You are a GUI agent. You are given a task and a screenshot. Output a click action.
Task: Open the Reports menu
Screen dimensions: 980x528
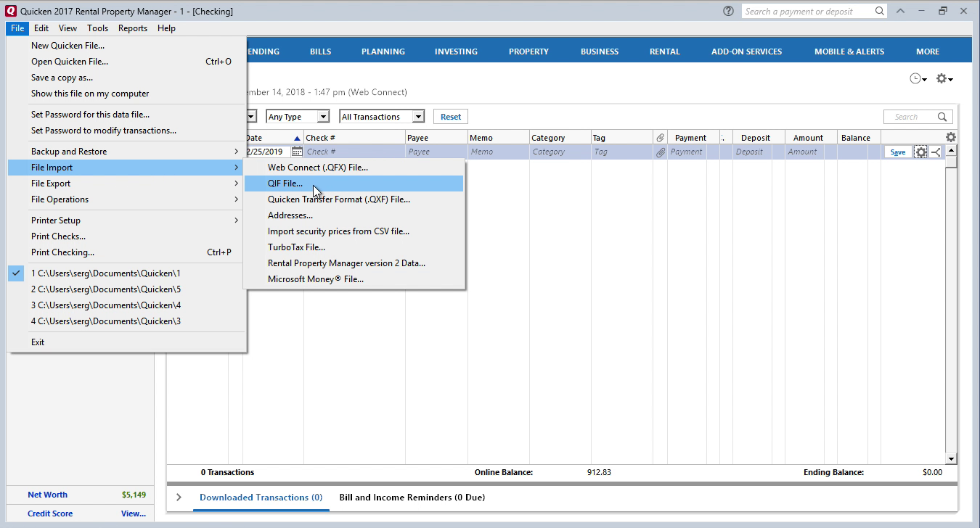click(133, 28)
